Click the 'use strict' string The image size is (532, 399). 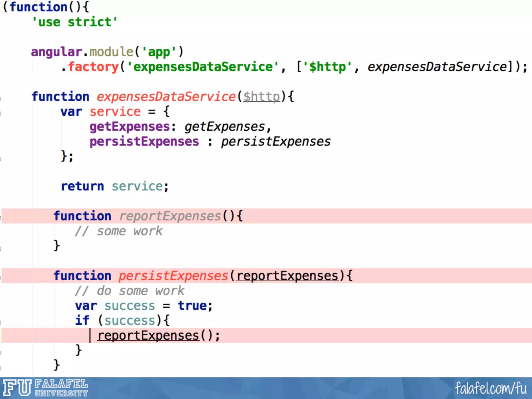pyautogui.click(x=75, y=22)
